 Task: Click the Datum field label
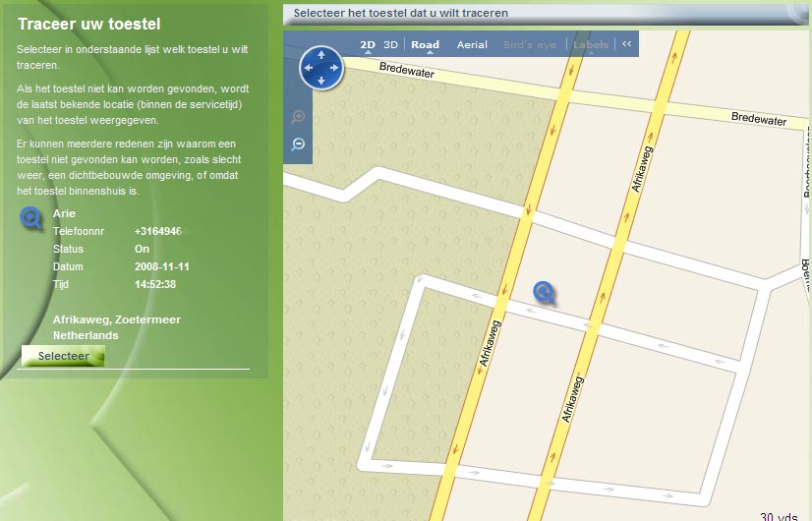tap(68, 266)
